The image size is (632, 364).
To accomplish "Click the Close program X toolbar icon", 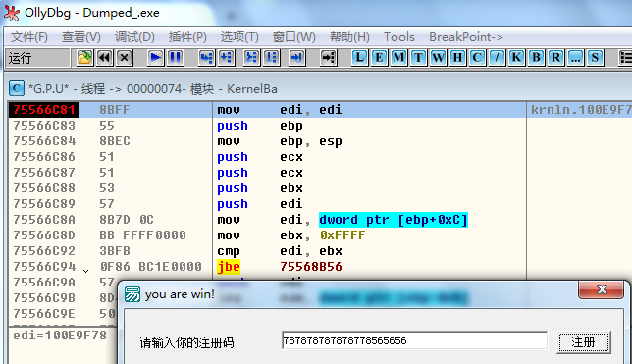I will (x=124, y=58).
